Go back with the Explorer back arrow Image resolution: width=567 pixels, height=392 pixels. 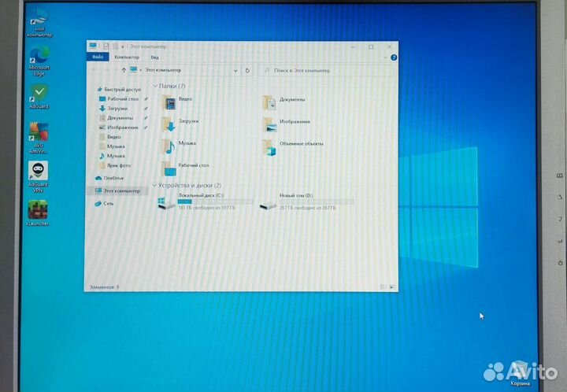94,70
